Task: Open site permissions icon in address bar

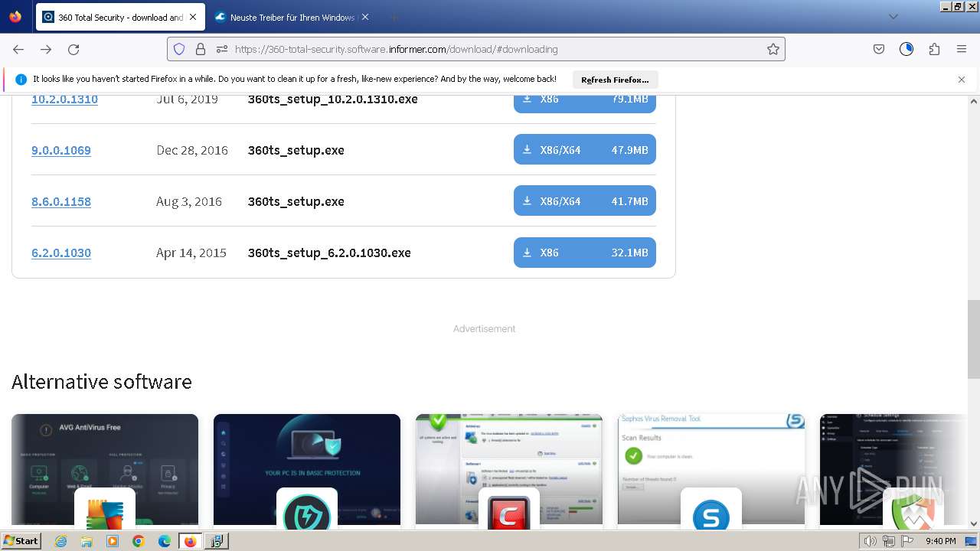Action: pyautogui.click(x=222, y=49)
